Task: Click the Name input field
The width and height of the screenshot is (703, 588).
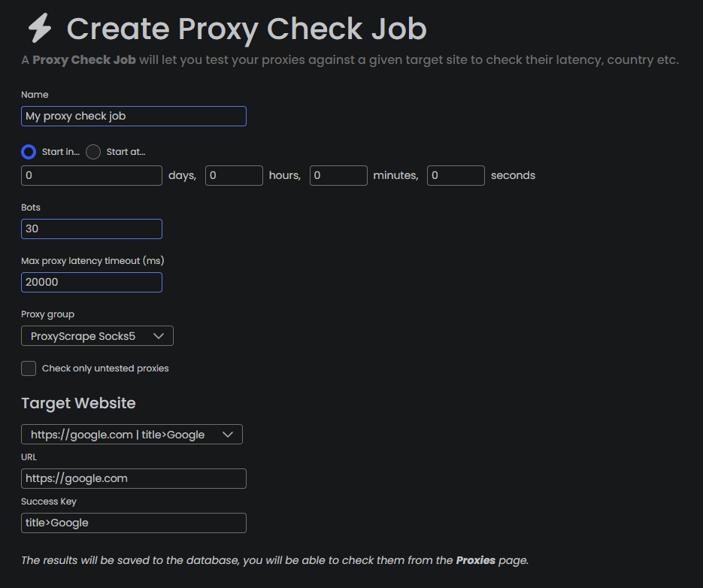Action: point(133,117)
